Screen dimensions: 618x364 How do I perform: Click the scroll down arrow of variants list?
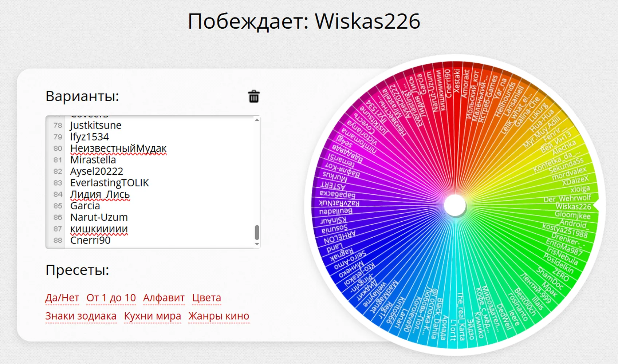pos(257,244)
